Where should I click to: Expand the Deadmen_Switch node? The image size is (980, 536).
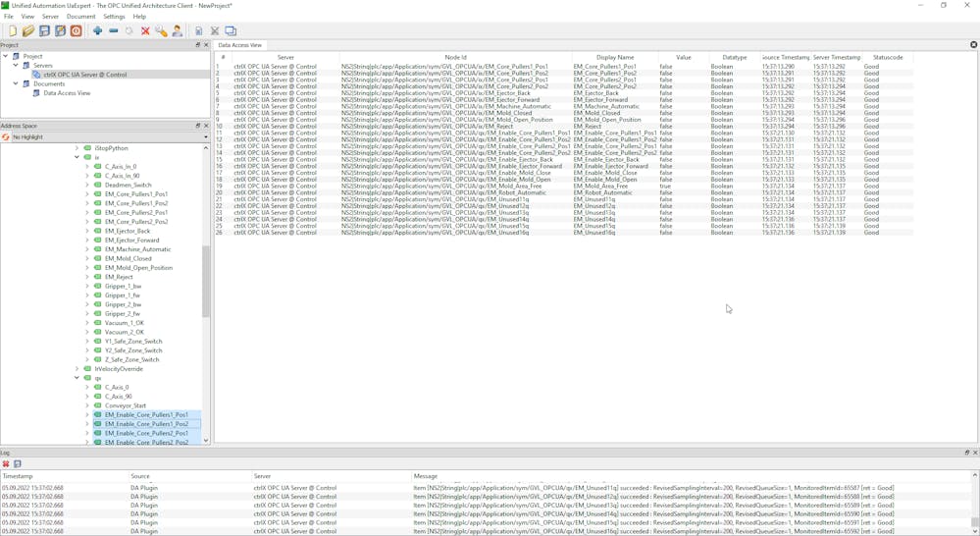point(87,186)
